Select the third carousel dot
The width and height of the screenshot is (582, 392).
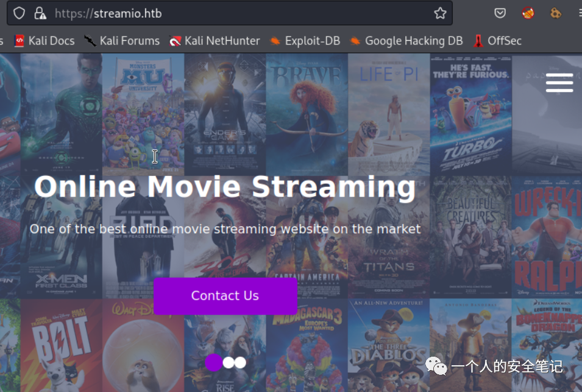point(241,362)
